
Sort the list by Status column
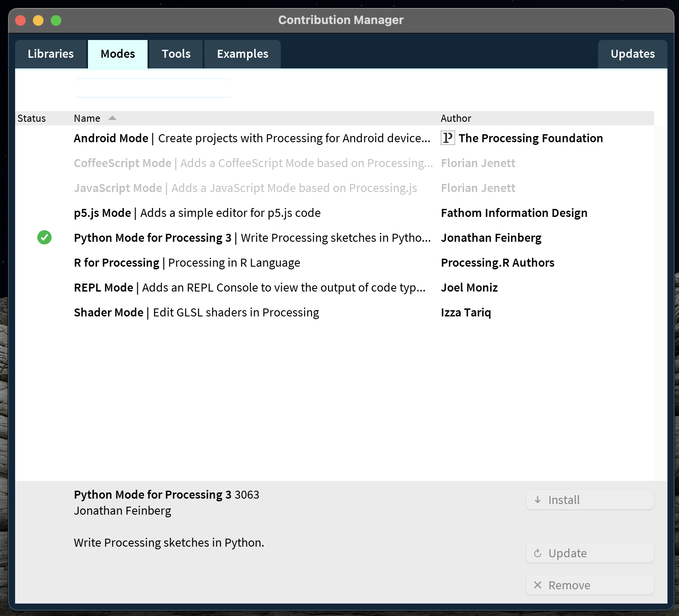click(x=32, y=118)
